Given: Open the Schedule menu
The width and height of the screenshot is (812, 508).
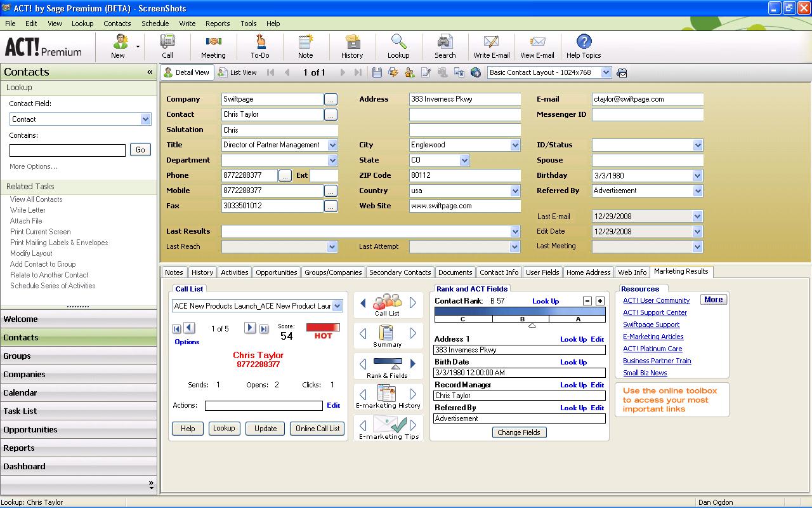Looking at the screenshot, I should pyautogui.click(x=155, y=23).
